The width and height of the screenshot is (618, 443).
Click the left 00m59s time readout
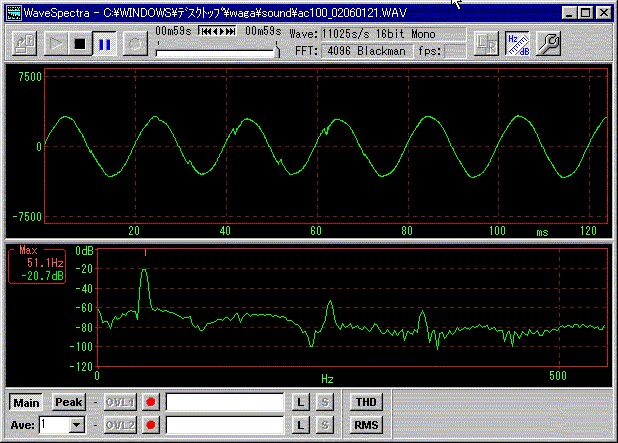click(173, 31)
